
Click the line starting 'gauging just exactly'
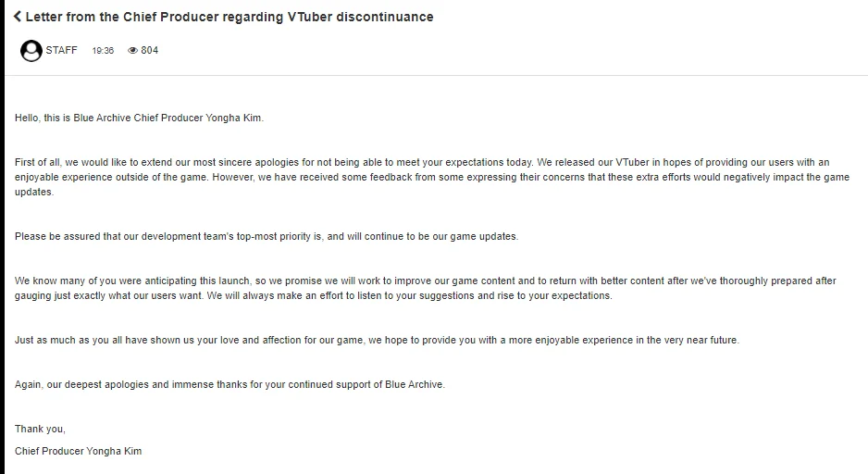314,295
